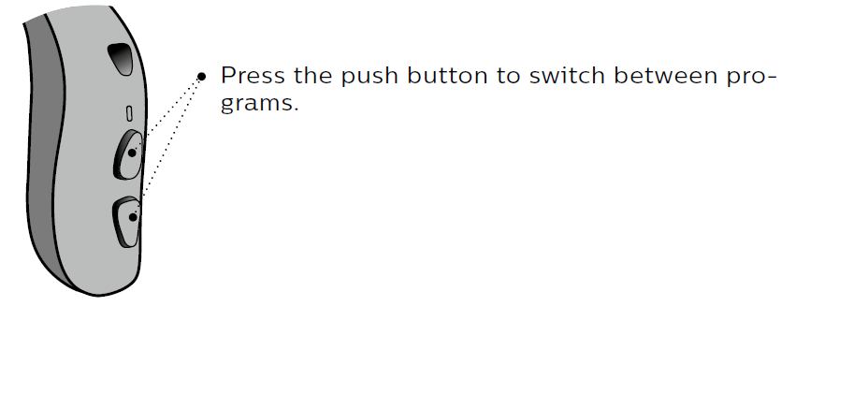Viewport: 868px width, 408px height.
Task: Click "grams." on the second text line
Action: (259, 104)
